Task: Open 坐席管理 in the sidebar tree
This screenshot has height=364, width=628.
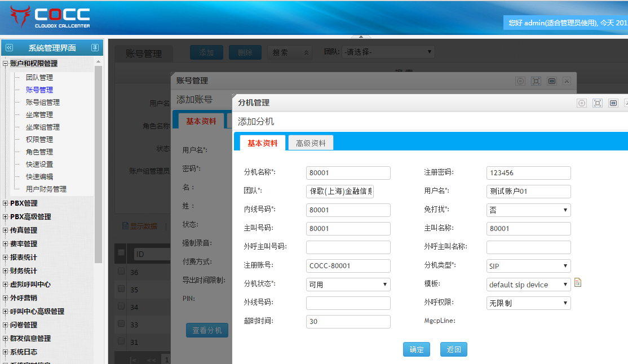Action: click(39, 115)
